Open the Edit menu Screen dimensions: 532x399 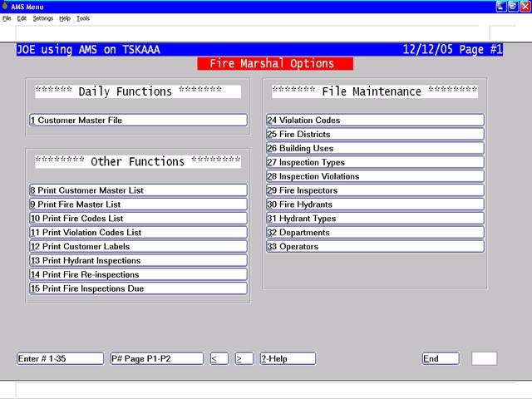pyautogui.click(x=21, y=18)
